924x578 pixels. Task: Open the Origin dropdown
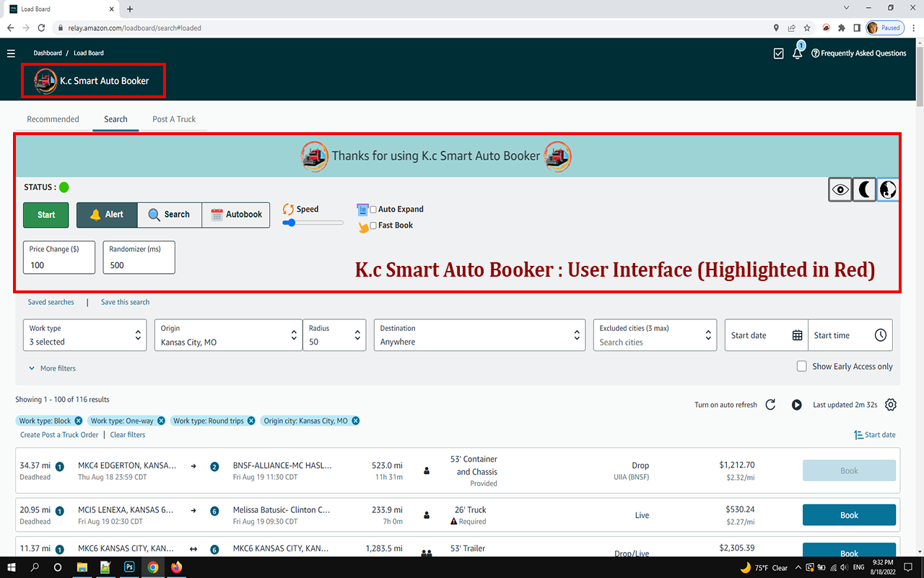click(228, 335)
